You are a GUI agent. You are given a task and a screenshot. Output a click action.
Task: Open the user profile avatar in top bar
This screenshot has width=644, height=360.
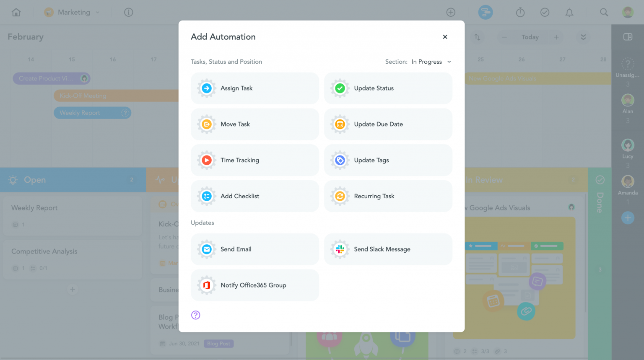point(628,12)
